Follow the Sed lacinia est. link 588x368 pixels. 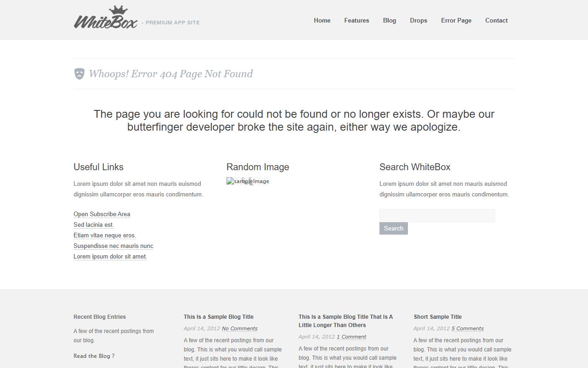click(x=94, y=224)
